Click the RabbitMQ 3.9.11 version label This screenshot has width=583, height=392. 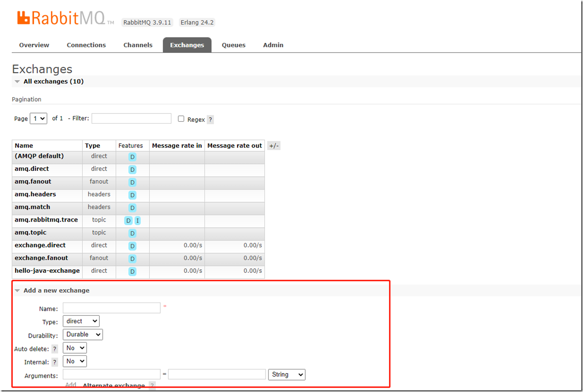click(148, 23)
